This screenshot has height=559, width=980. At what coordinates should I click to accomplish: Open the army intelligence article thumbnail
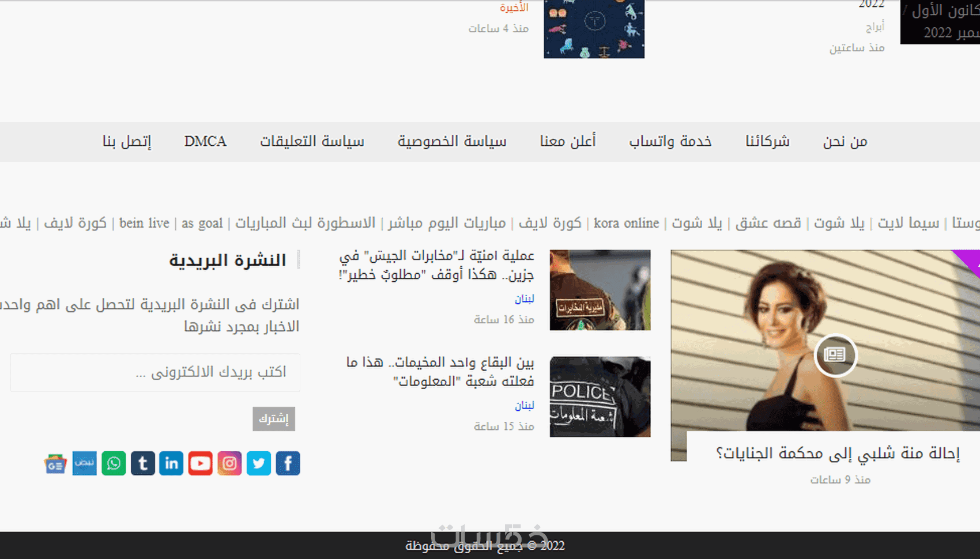[x=600, y=290]
